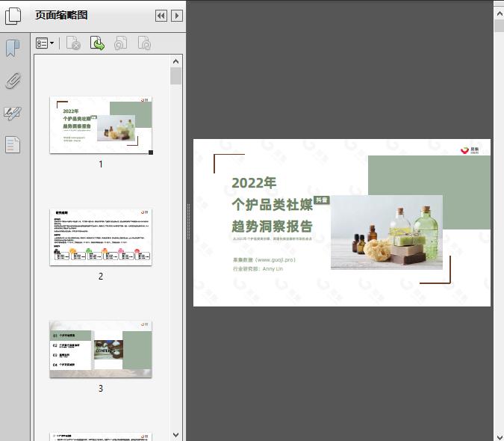504x441 pixels.
Task: Open the document content panel icon
Action: (13, 144)
